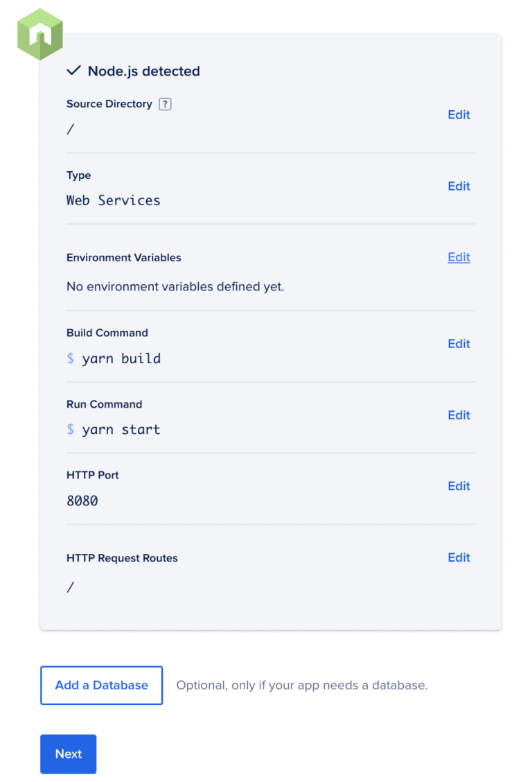Viewport: 532px width, 782px height.
Task: Click the Web Services type value
Action: pos(113,200)
